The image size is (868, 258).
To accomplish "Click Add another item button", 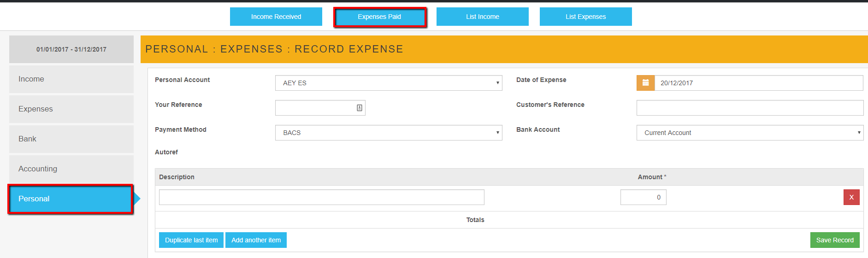I will click(x=256, y=240).
